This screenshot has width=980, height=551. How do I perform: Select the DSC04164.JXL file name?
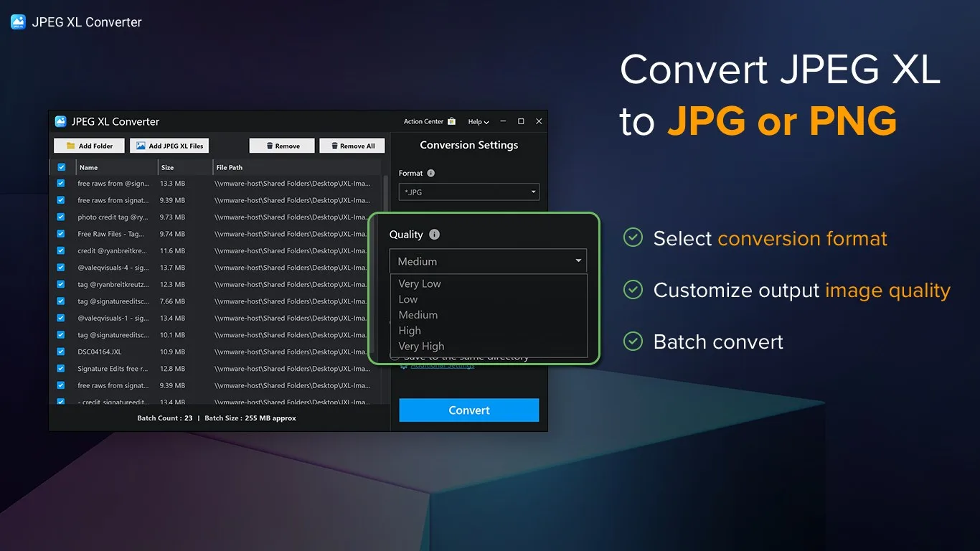(100, 352)
